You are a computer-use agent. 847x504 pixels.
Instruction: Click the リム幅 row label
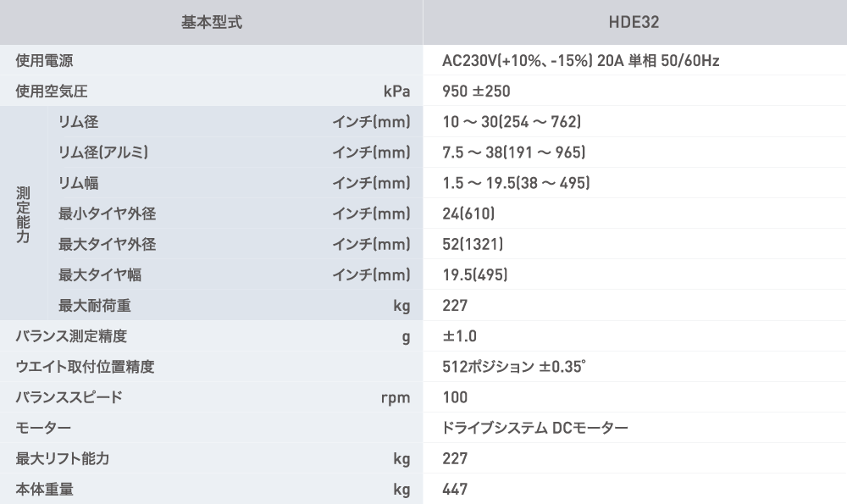[78, 183]
